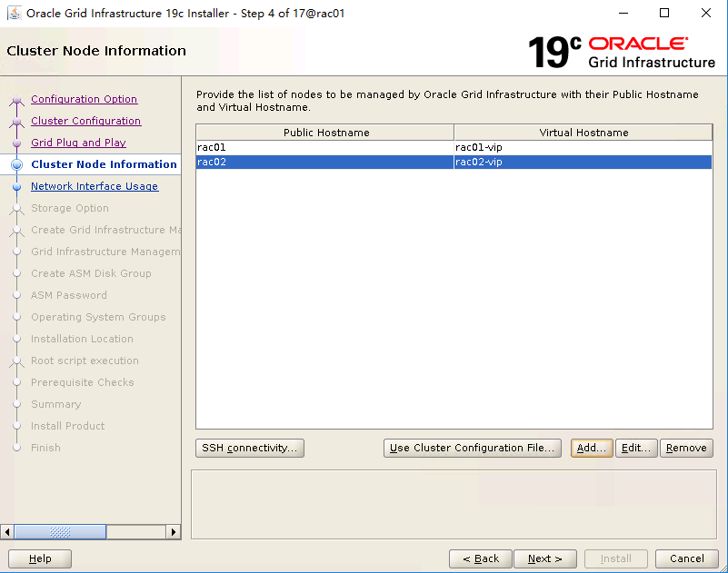Click the sidebar horizontal scrollbar thumb
The image size is (728, 573).
[x=60, y=532]
